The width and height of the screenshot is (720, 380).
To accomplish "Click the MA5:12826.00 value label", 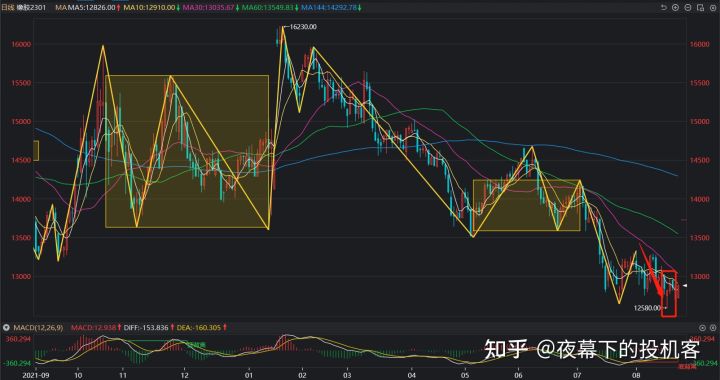I will (92, 7).
